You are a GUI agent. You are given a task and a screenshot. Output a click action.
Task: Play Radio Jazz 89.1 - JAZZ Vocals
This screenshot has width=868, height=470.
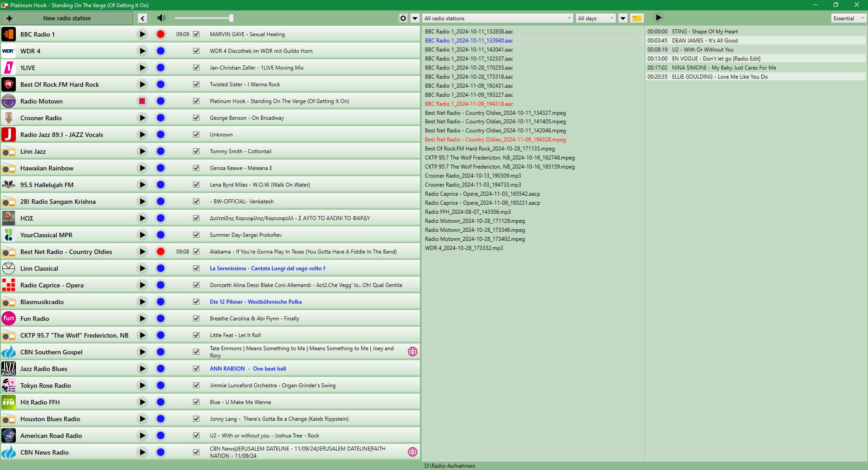(142, 135)
